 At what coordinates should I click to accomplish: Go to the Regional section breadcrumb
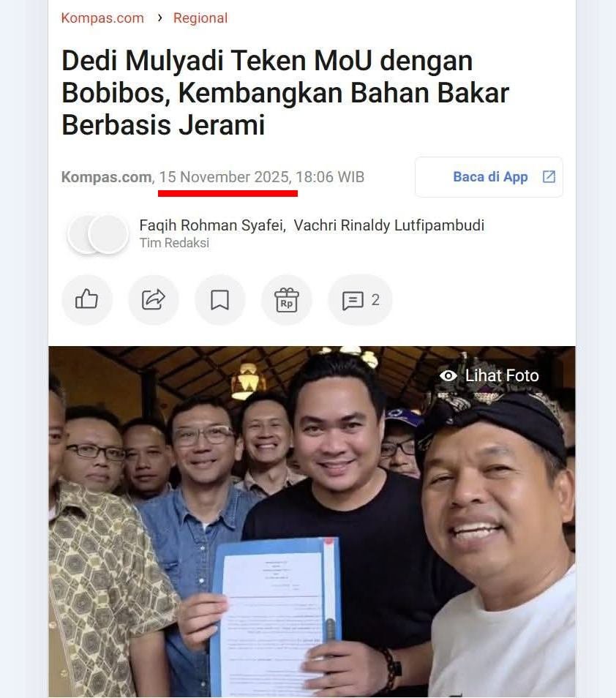(200, 18)
